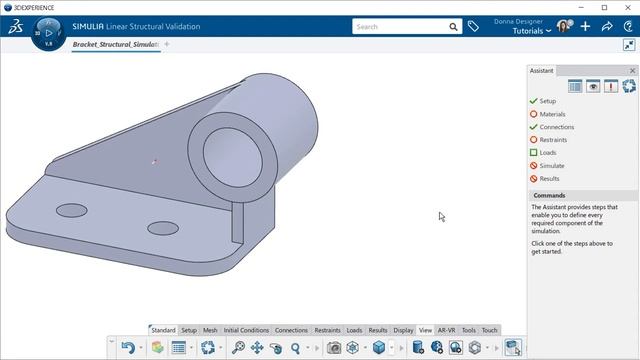Viewport: 640px width, 360px height.
Task: Open the cube display mode dropdown
Action: 391,348
